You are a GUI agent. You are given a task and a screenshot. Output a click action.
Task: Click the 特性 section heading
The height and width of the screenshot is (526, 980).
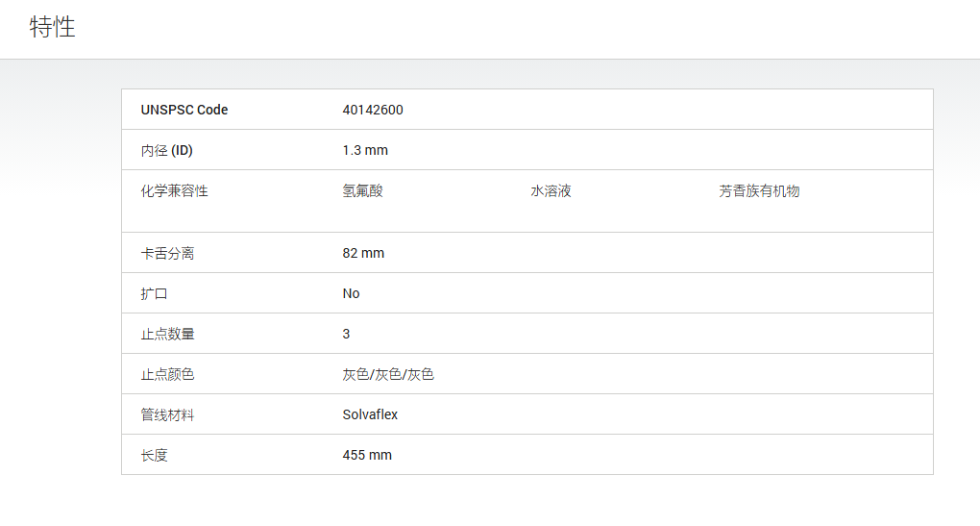click(53, 27)
